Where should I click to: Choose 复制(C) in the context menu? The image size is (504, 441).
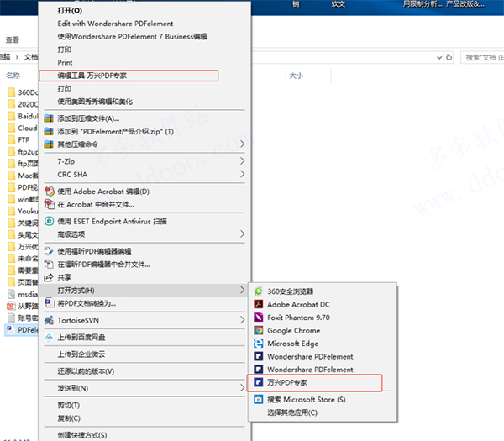(145, 418)
